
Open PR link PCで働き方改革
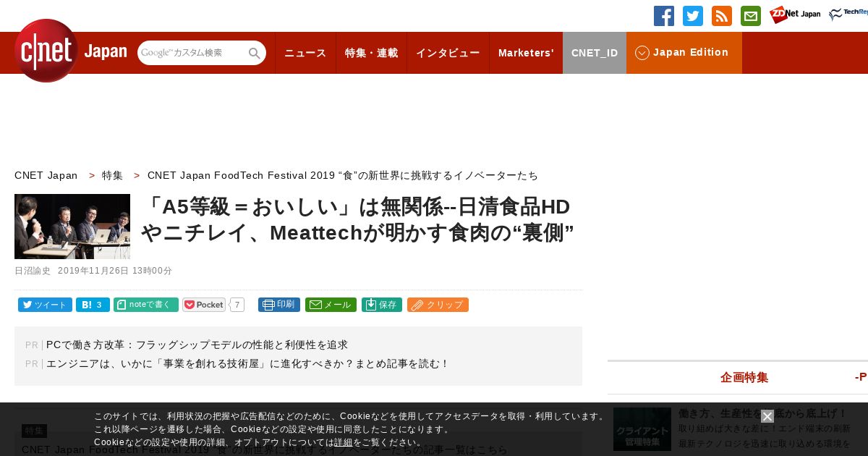click(x=197, y=345)
